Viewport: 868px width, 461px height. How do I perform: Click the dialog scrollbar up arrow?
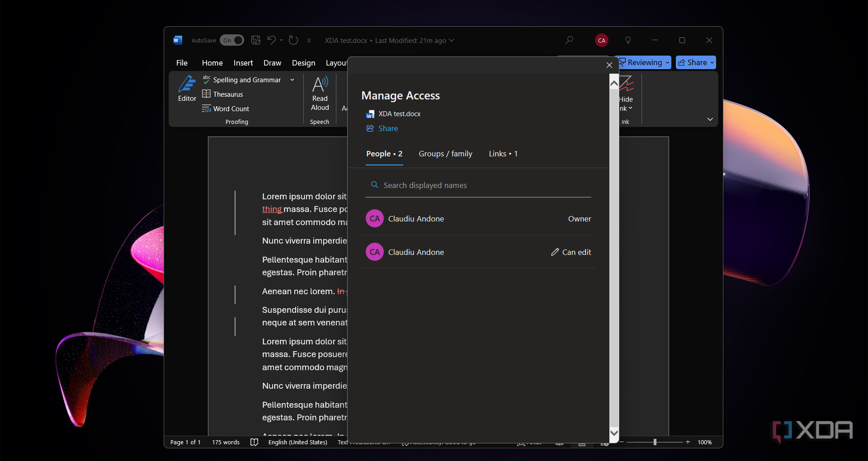614,83
